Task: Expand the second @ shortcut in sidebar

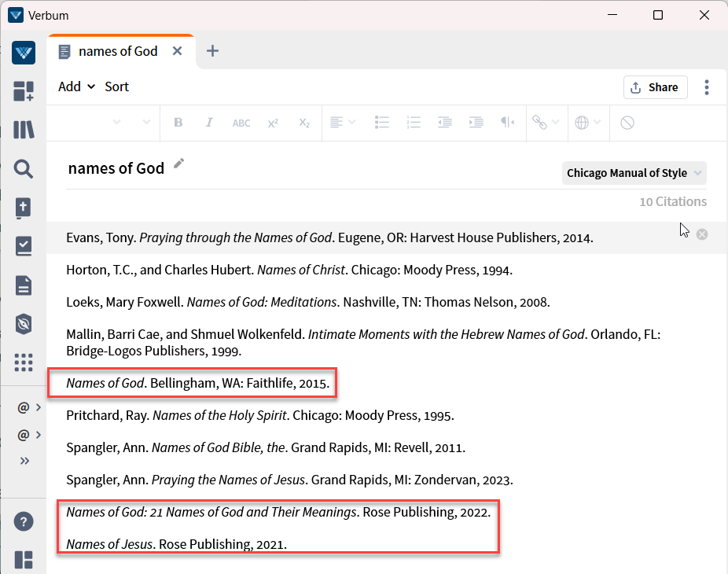Action: pyautogui.click(x=29, y=435)
